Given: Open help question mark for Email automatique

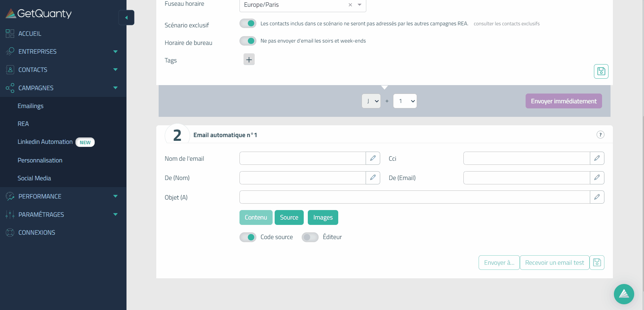Looking at the screenshot, I should [x=600, y=135].
